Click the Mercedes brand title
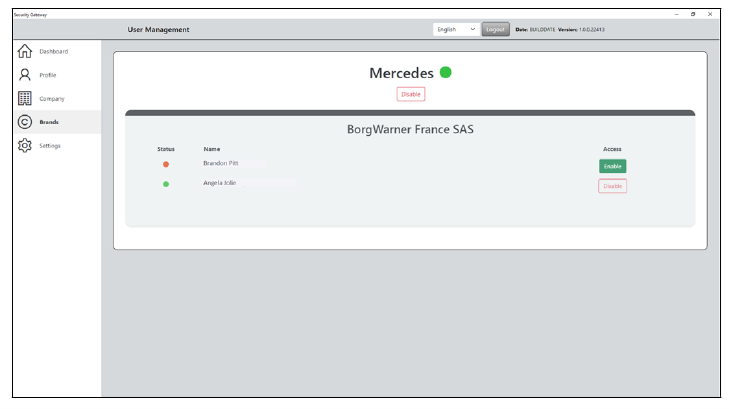Viewport: 729px width, 409px height. click(x=401, y=73)
